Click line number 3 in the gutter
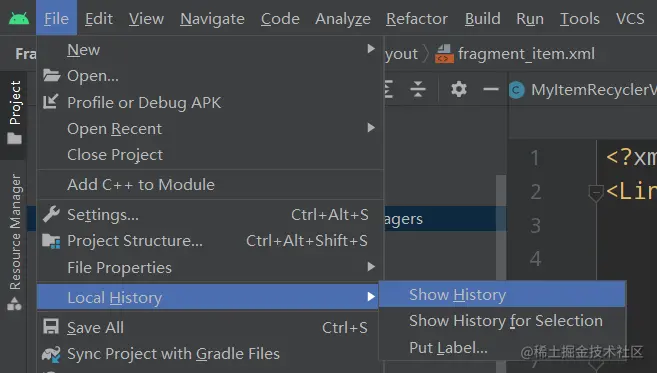657x373 pixels. (535, 225)
